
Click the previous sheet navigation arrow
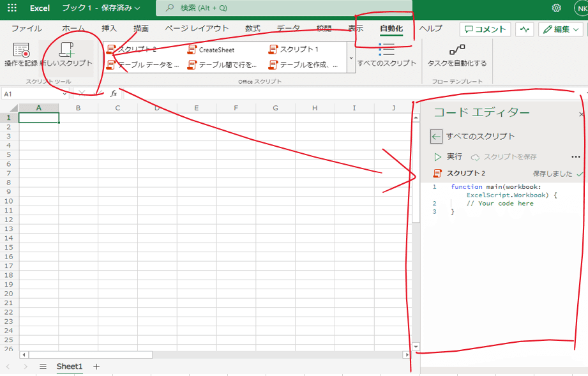pyautogui.click(x=8, y=366)
